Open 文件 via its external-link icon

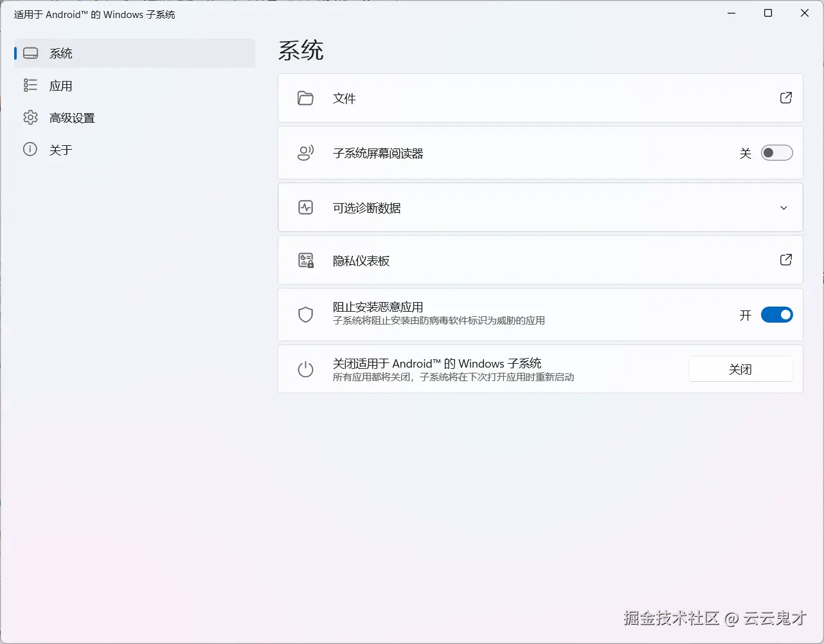tap(785, 98)
